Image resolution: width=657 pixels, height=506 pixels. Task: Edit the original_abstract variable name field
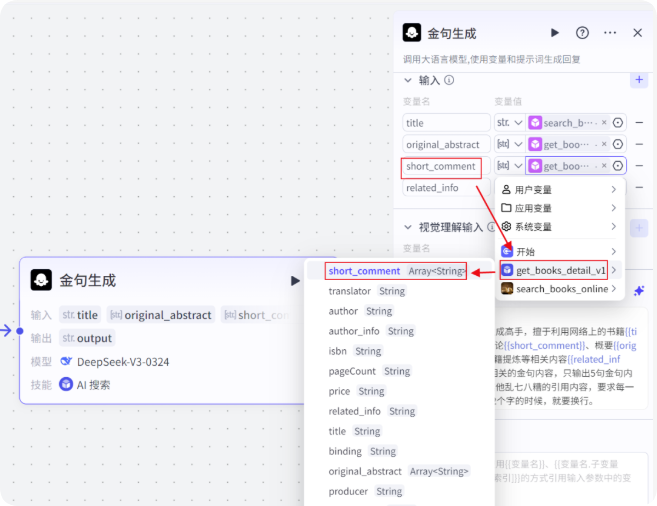tap(446, 145)
